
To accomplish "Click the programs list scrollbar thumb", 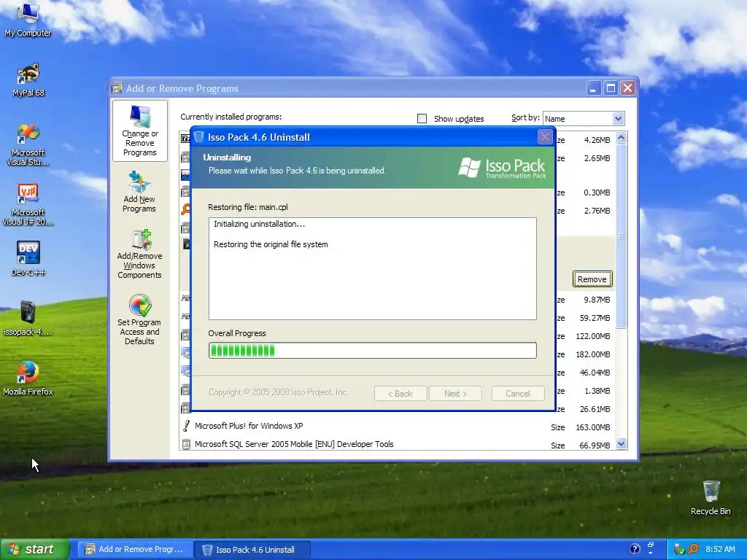I will 621,236.
